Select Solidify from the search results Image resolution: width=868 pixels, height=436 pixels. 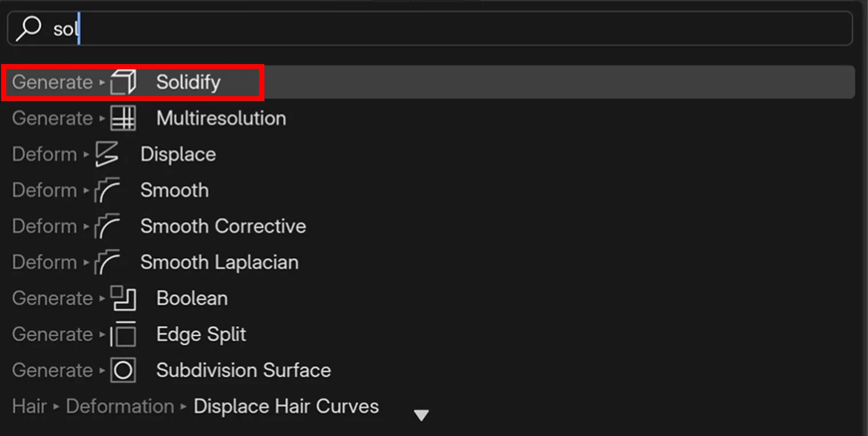(x=188, y=82)
